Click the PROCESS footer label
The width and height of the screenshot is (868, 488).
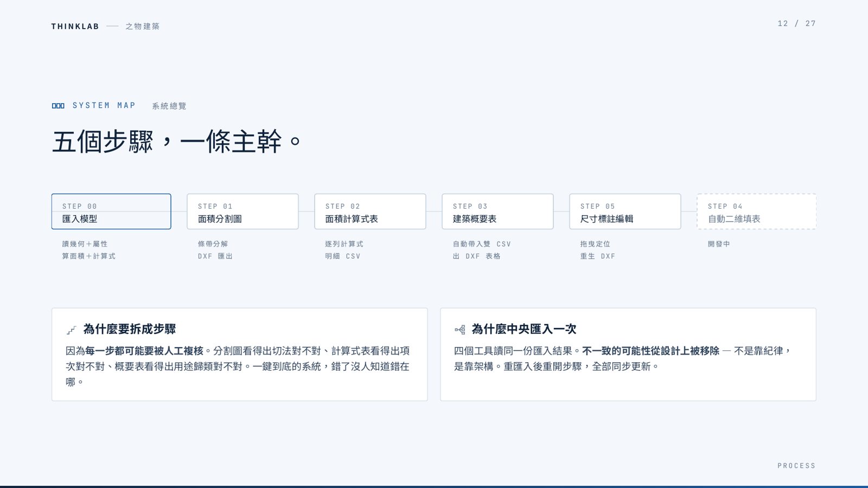(796, 466)
